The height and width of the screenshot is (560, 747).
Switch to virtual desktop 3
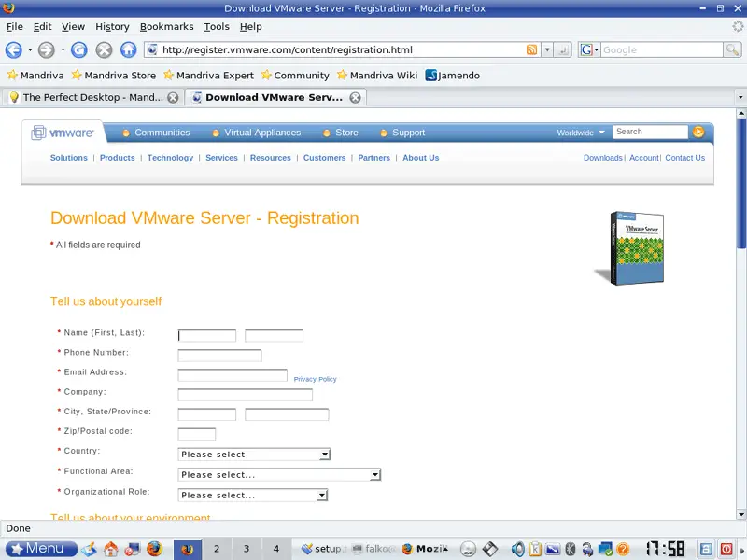point(247,549)
